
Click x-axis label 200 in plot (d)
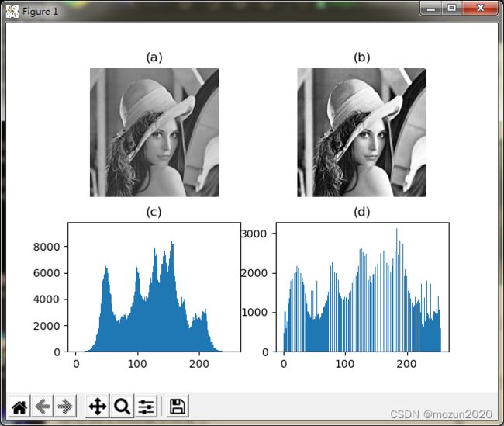(406, 364)
